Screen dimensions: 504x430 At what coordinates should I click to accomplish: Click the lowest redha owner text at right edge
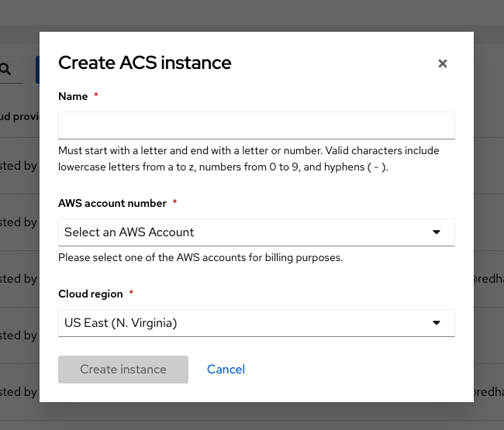(x=488, y=392)
